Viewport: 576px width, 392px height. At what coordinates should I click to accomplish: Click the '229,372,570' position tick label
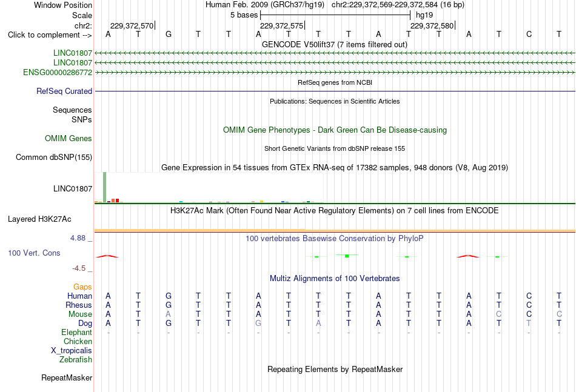(132, 25)
